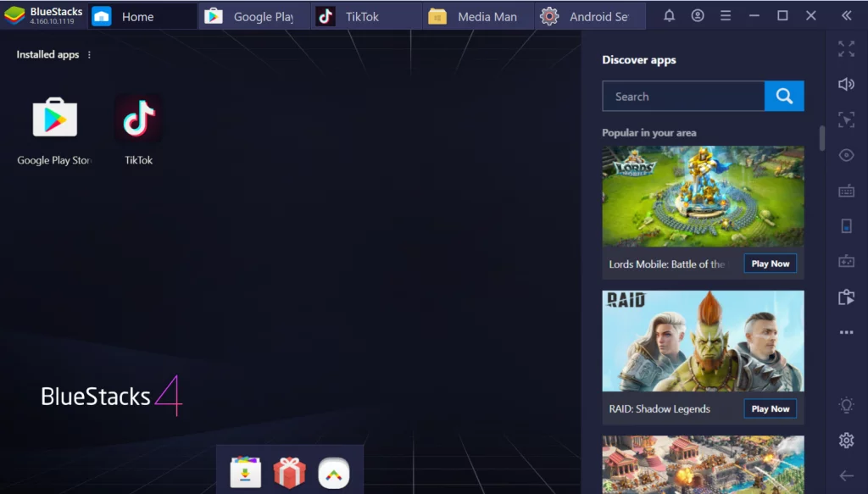868x494 pixels.
Task: Switch to the Home tab
Action: coord(142,17)
